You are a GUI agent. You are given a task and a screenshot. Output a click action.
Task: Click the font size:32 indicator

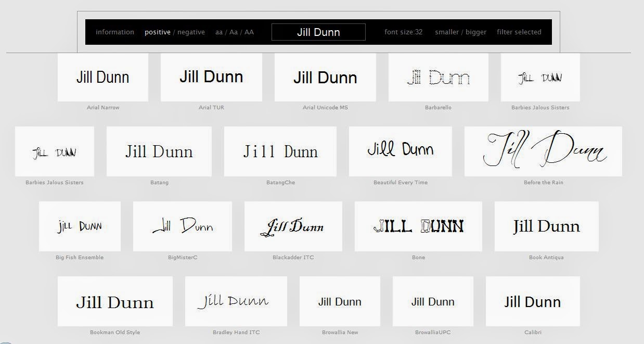[403, 32]
